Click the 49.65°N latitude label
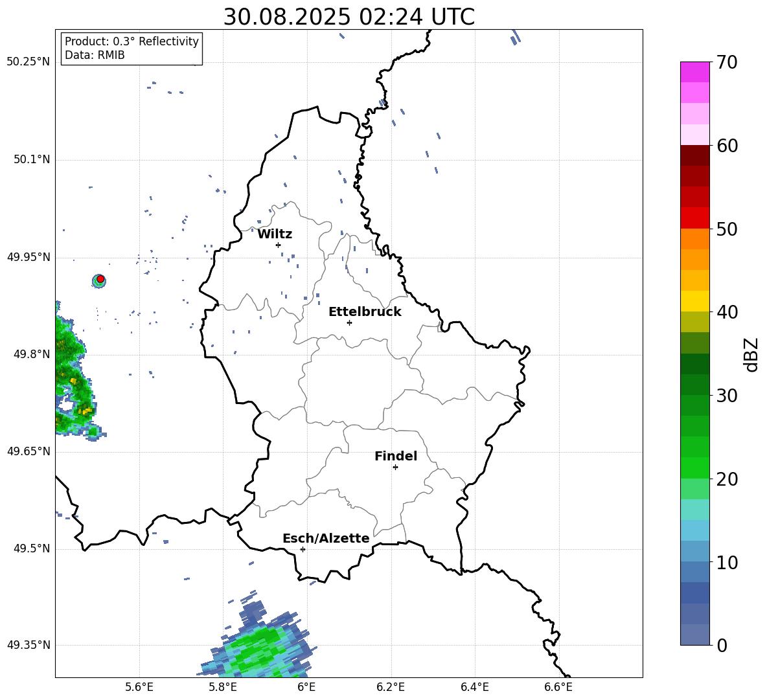 click(29, 451)
